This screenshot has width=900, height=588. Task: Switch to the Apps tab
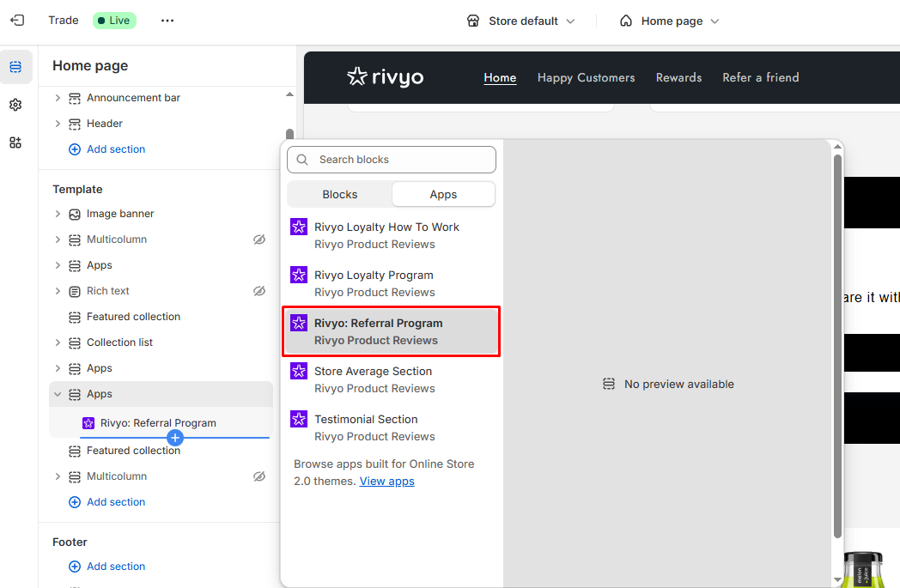coord(443,195)
